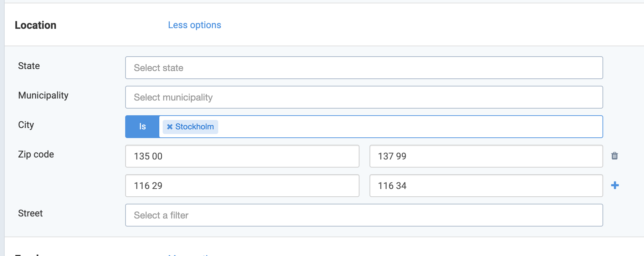The image size is (644, 256).
Task: Focus the City input next to Stockholm tag
Action: click(410, 127)
